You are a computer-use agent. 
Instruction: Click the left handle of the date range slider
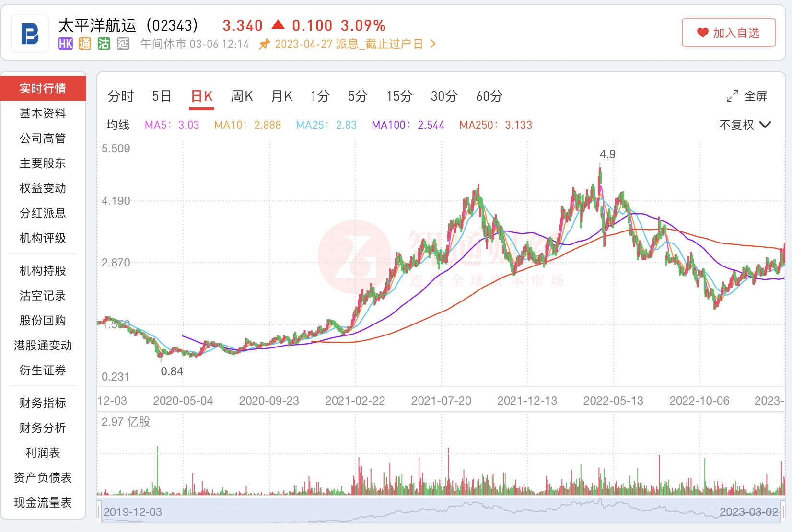click(99, 511)
